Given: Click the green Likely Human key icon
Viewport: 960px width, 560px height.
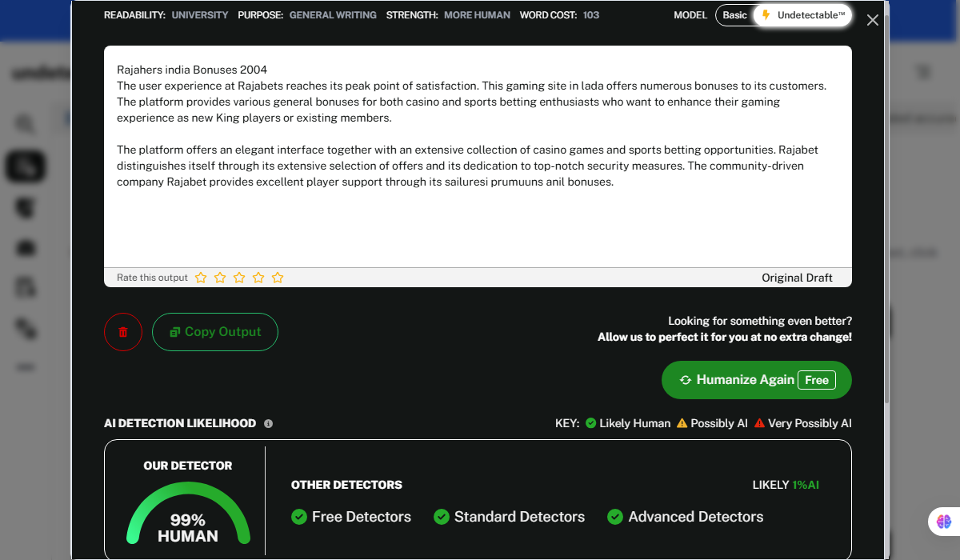Looking at the screenshot, I should pyautogui.click(x=591, y=423).
